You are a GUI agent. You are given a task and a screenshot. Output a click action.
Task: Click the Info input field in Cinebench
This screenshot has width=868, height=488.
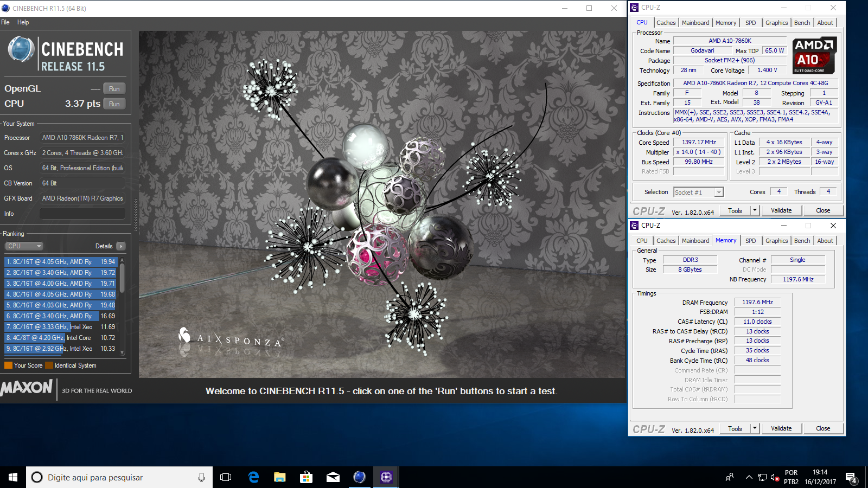point(82,214)
